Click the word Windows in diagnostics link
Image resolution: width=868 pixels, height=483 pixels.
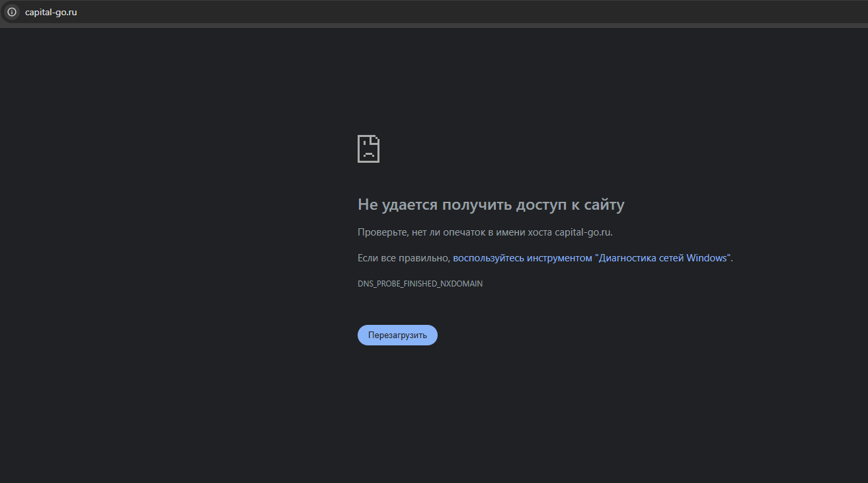click(x=707, y=258)
